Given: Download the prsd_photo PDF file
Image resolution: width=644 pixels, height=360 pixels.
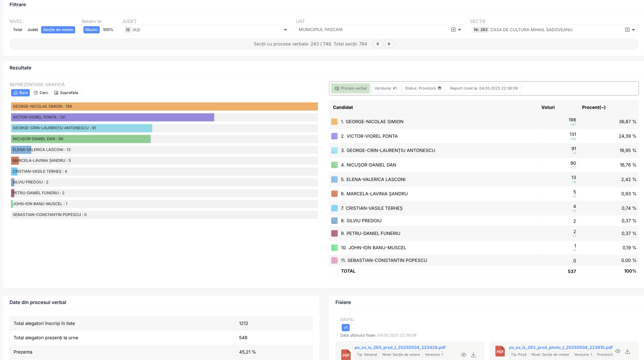Looking at the screenshot, I should (627, 351).
